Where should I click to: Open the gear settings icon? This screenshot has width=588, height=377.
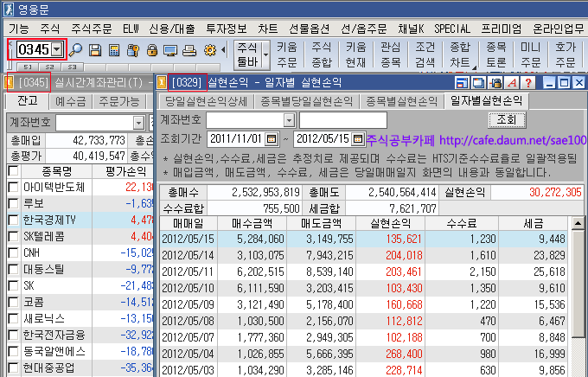(208, 50)
